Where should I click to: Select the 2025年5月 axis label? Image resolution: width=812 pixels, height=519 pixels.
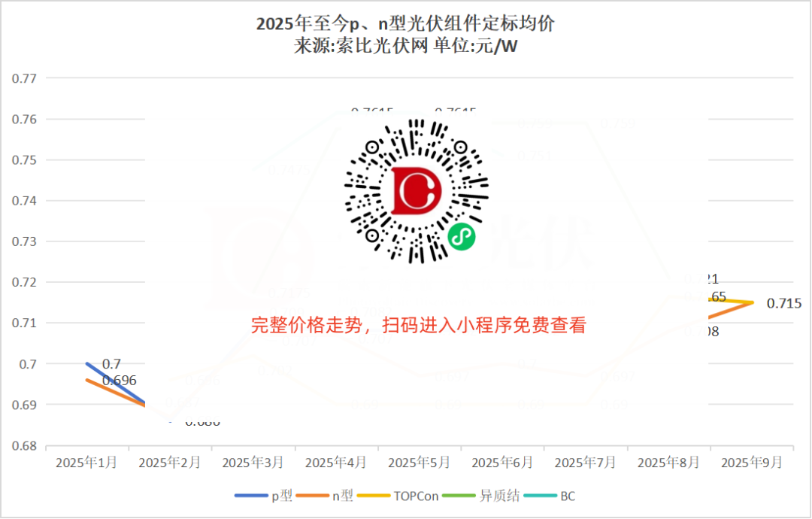(419, 462)
